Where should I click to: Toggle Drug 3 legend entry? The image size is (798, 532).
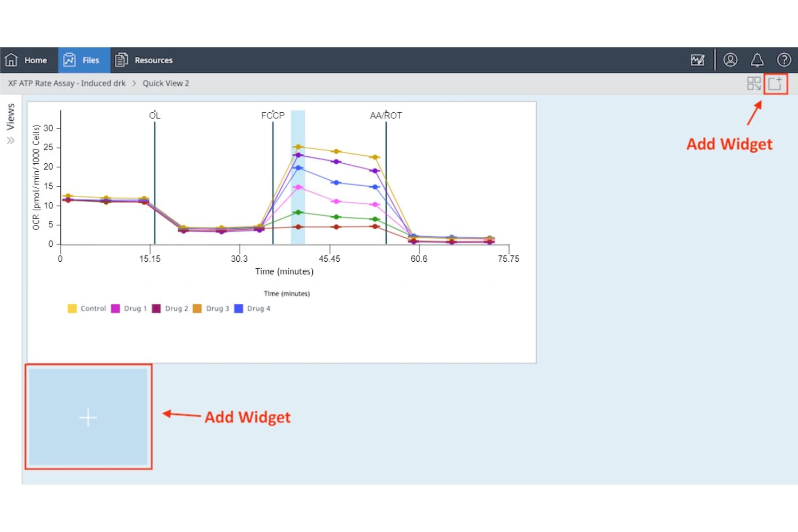click(211, 309)
